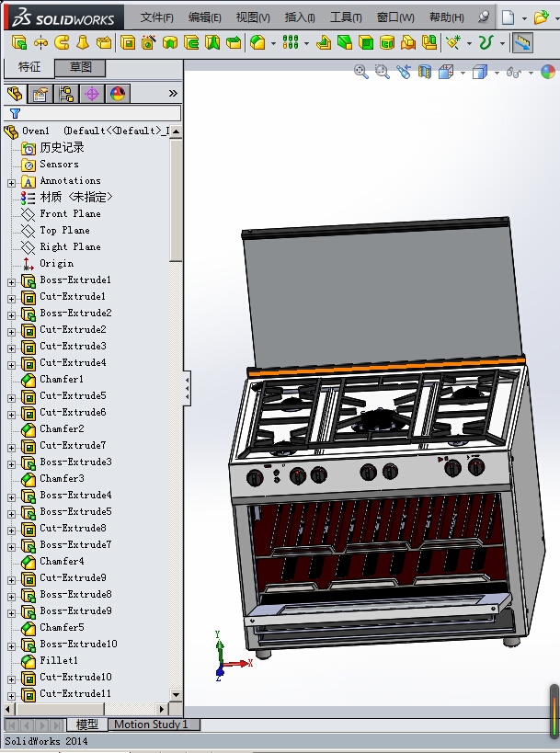Open the Reference Geometry tool
The height and width of the screenshot is (753, 560).
[x=453, y=42]
